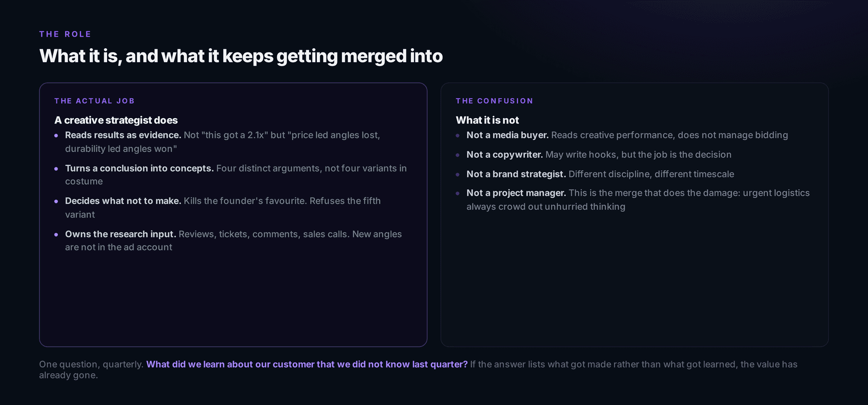Select 'Owns the research input.' text

[x=121, y=234]
